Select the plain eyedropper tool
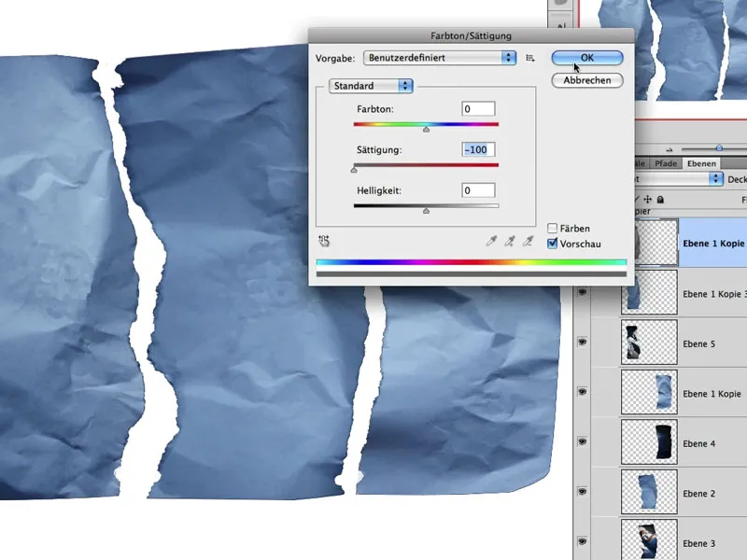The image size is (747, 560). tap(491, 241)
